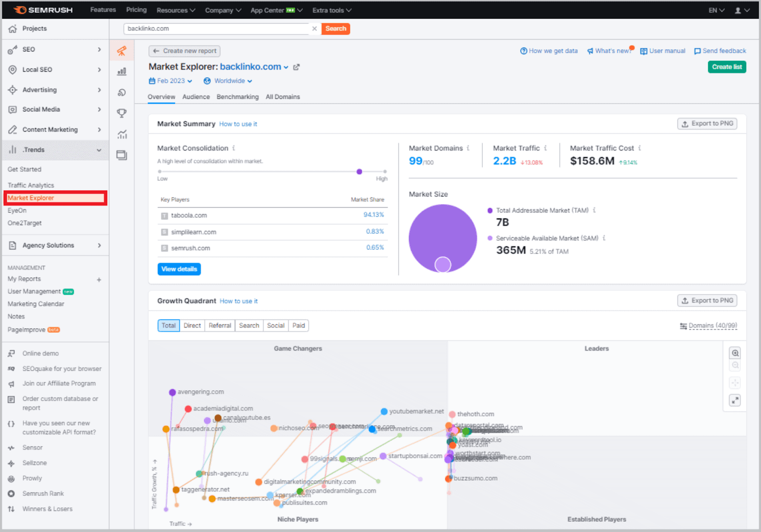761x532 pixels.
Task: Expand the Growth Quadrant to fullscreen
Action: tap(735, 400)
